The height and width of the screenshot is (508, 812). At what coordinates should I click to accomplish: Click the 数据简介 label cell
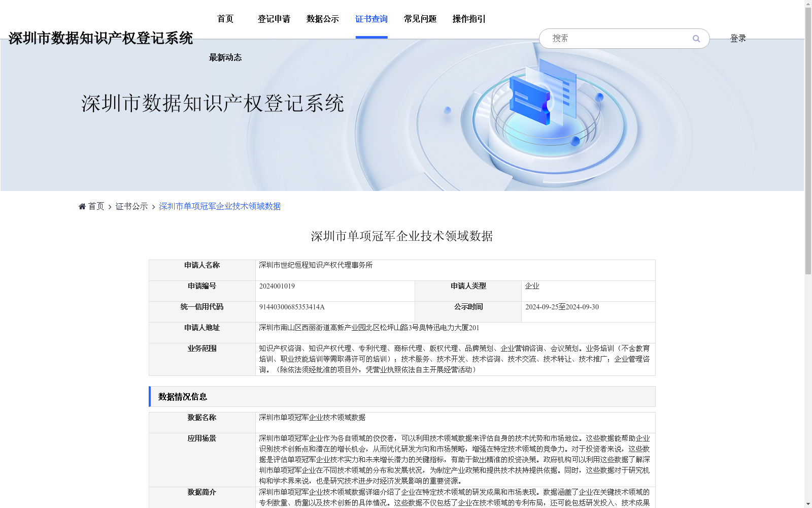[202, 498]
